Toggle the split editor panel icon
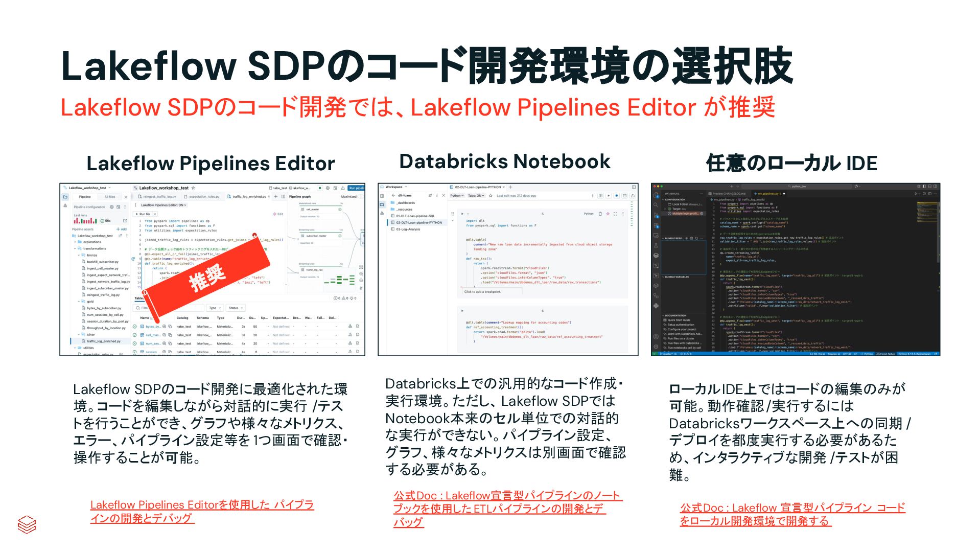 tap(284, 197)
